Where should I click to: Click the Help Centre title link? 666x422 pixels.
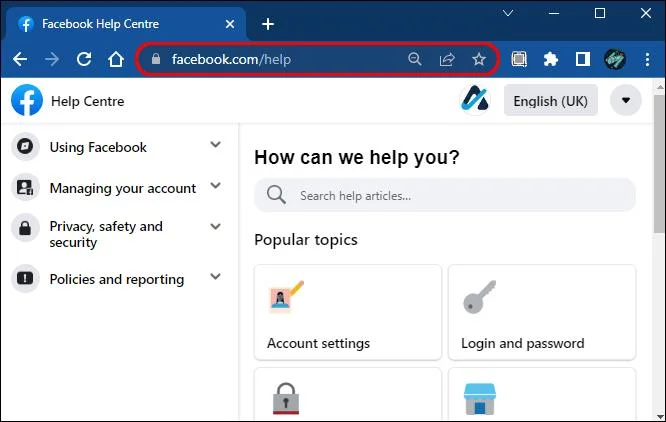click(x=87, y=101)
